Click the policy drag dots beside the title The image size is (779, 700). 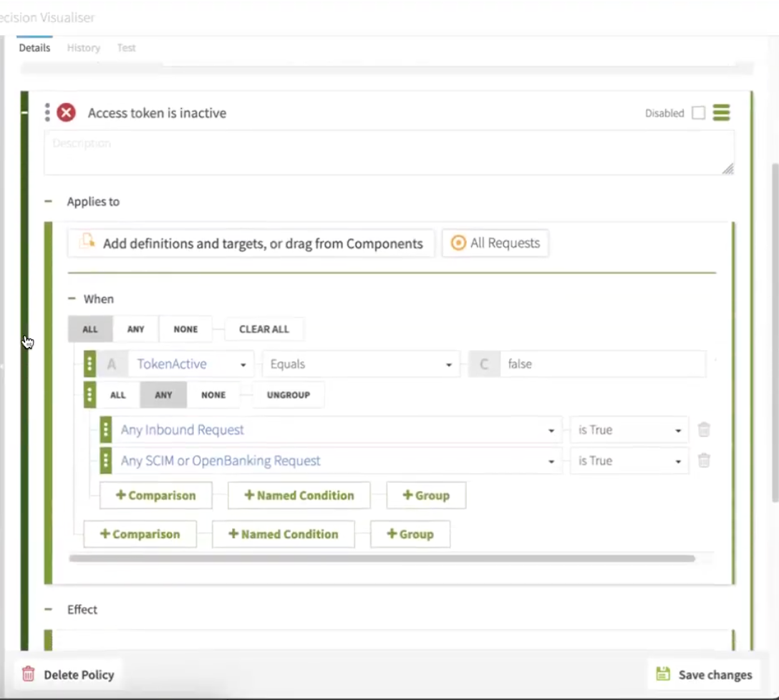click(x=47, y=112)
